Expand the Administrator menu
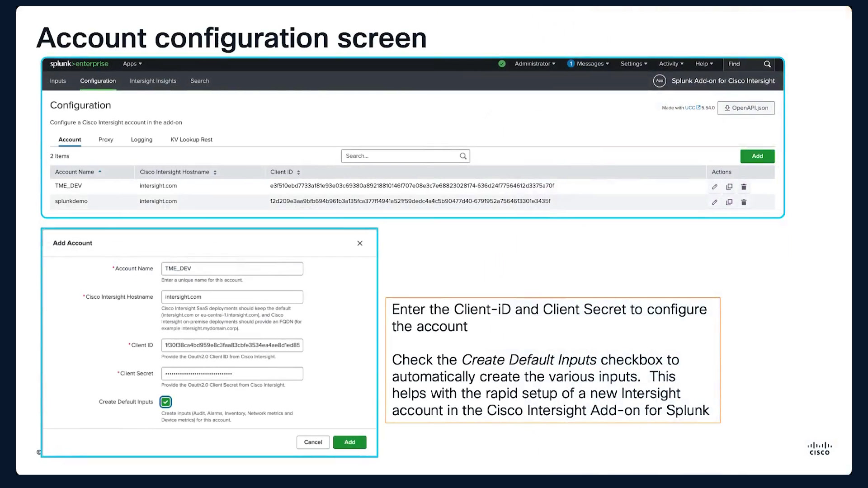 [x=535, y=64]
